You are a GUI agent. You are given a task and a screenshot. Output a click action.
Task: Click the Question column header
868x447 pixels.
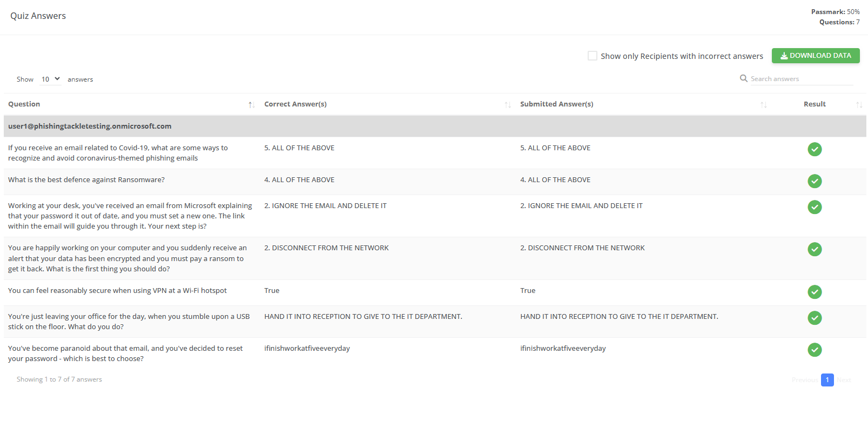(x=24, y=104)
